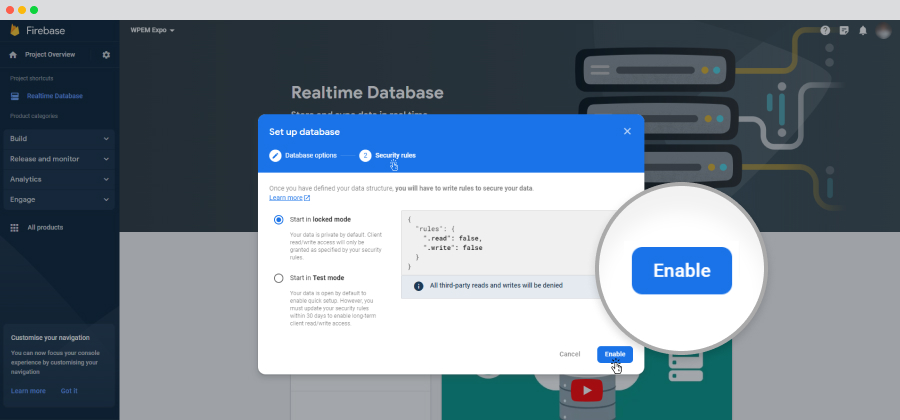Click the Product categories label

pos(34,116)
